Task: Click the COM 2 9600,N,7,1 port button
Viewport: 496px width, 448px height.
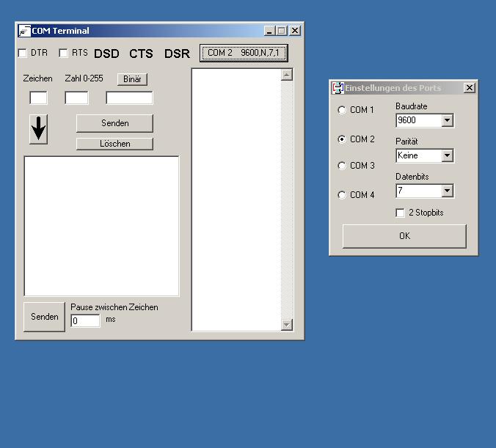Action: point(244,53)
